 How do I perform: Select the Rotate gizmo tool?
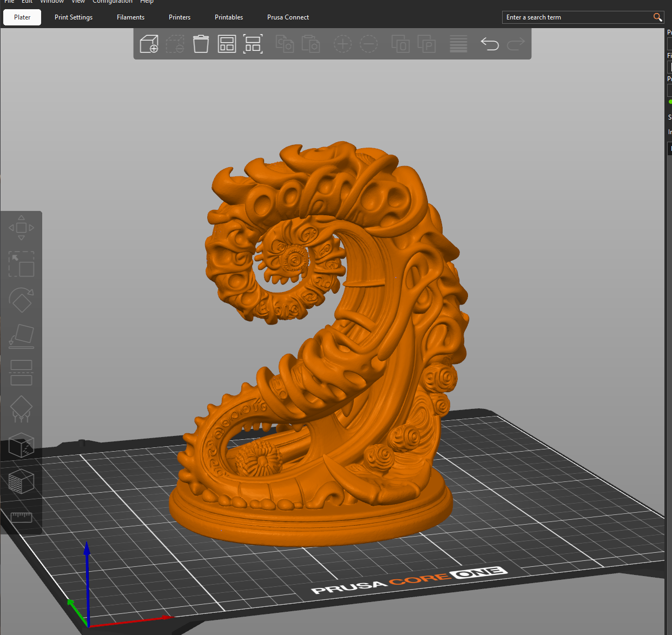tap(21, 300)
